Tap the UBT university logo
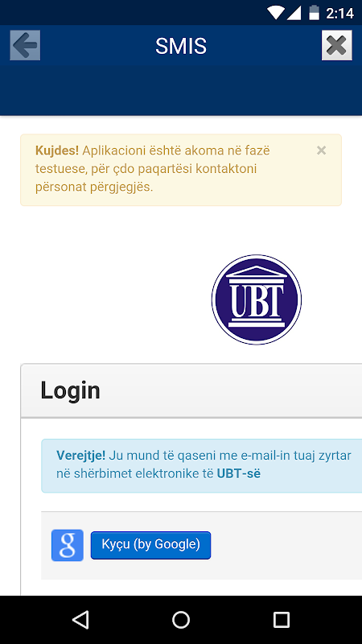Image resolution: width=362 pixels, height=644 pixels. (x=257, y=299)
